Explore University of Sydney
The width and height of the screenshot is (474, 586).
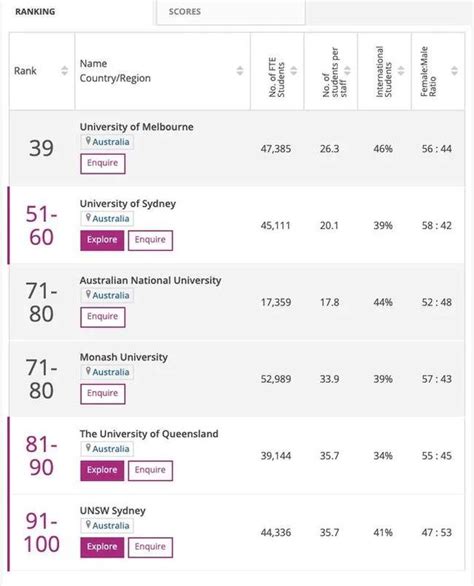[102, 240]
